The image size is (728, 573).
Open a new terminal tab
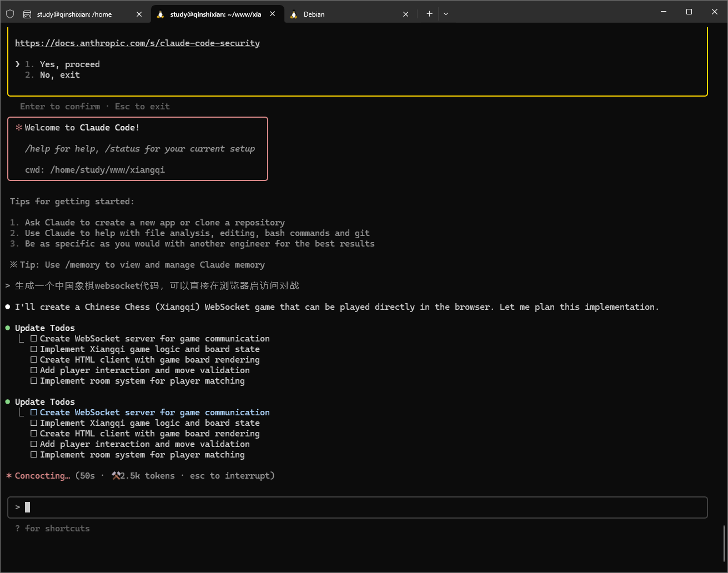(429, 14)
